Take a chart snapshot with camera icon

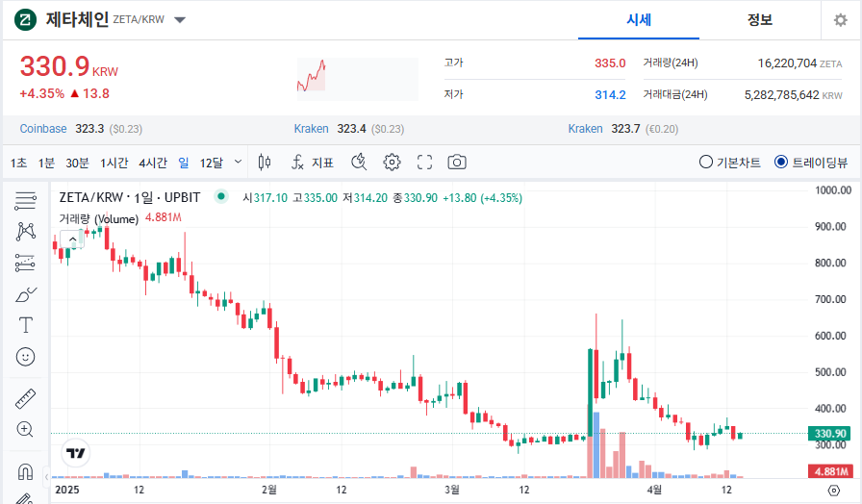click(457, 163)
